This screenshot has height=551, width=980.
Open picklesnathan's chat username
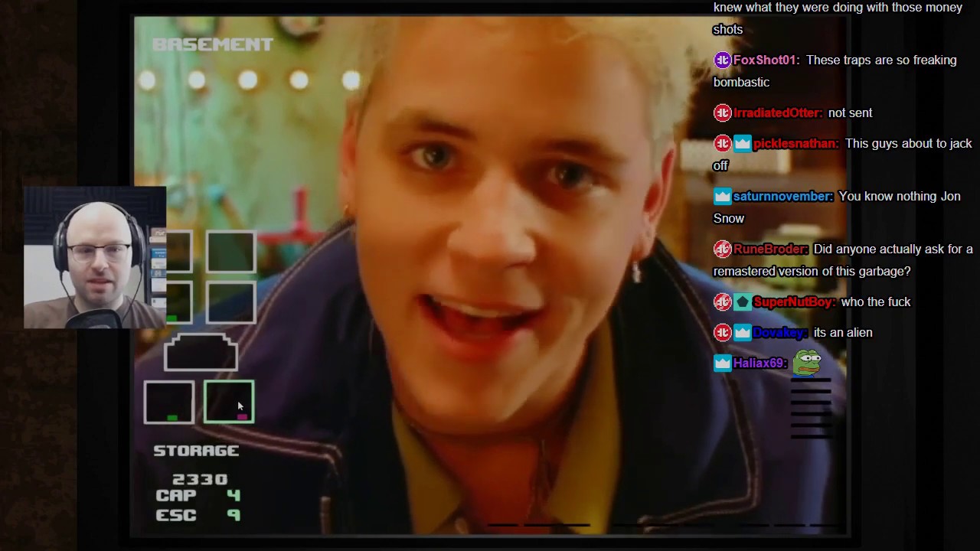(795, 143)
